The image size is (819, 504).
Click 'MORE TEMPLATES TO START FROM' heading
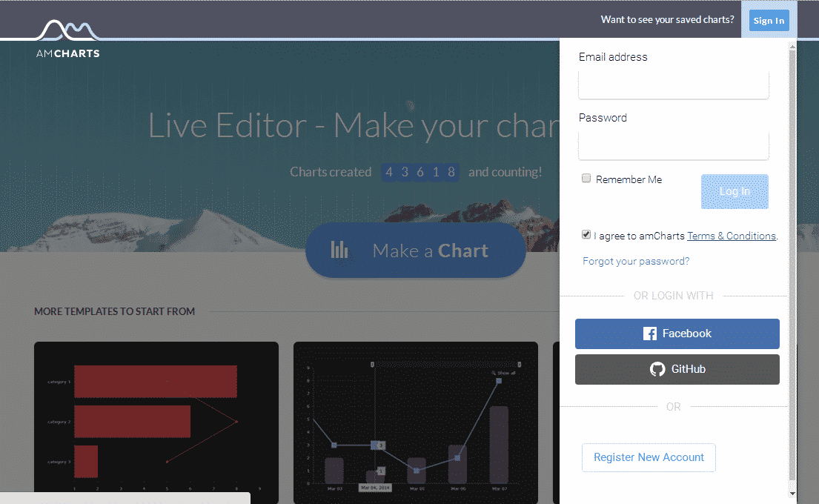(114, 311)
